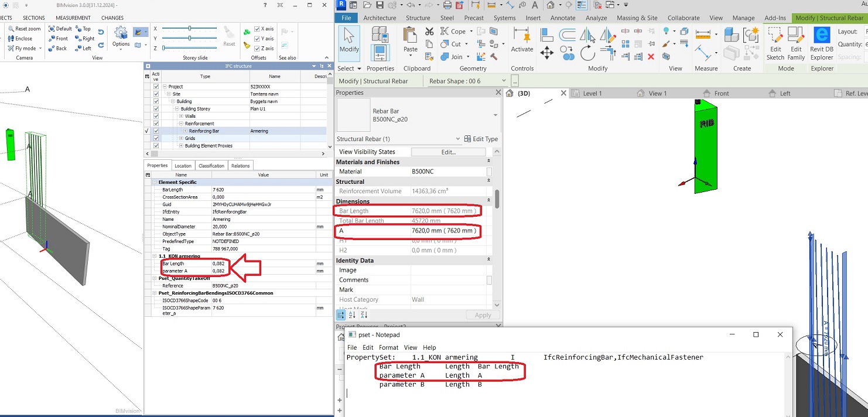Open the Select panel dropdown in Revit
Image resolution: width=868 pixels, height=417 pixels.
pyautogui.click(x=349, y=69)
